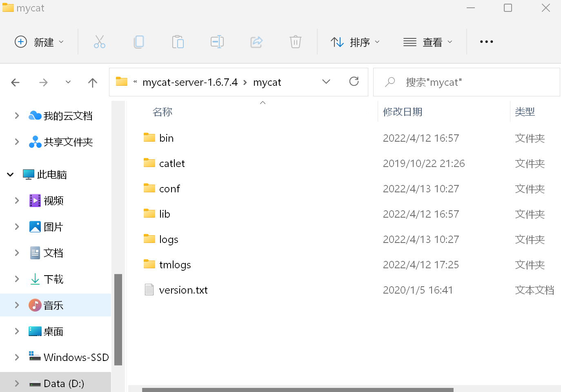Click the search "mycat" input box
The image size is (561, 392).
pos(466,82)
